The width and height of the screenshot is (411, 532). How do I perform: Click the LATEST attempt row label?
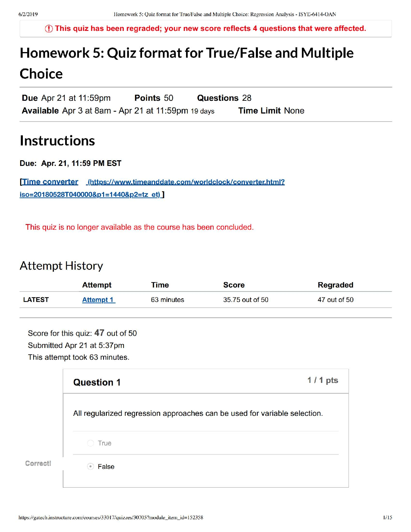coord(36,300)
